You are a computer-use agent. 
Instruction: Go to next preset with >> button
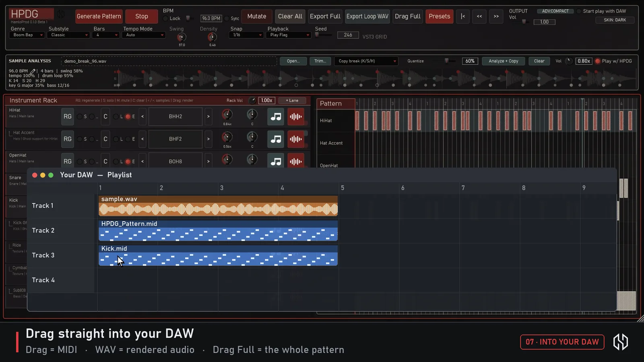click(x=496, y=16)
